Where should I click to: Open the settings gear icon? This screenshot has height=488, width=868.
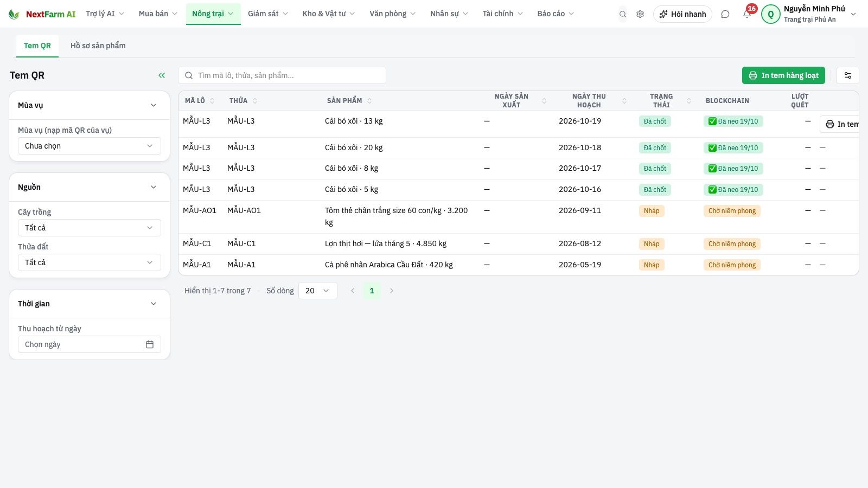(x=640, y=14)
